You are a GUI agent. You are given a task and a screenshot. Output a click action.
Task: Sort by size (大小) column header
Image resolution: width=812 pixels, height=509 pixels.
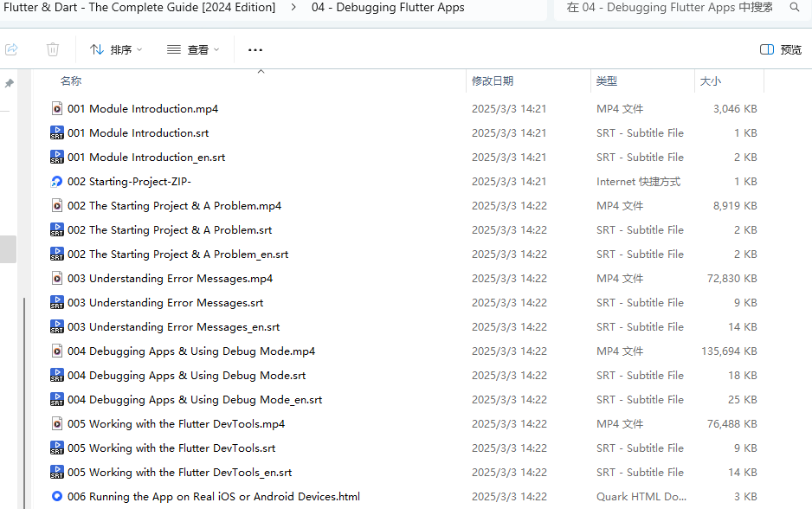(x=711, y=81)
